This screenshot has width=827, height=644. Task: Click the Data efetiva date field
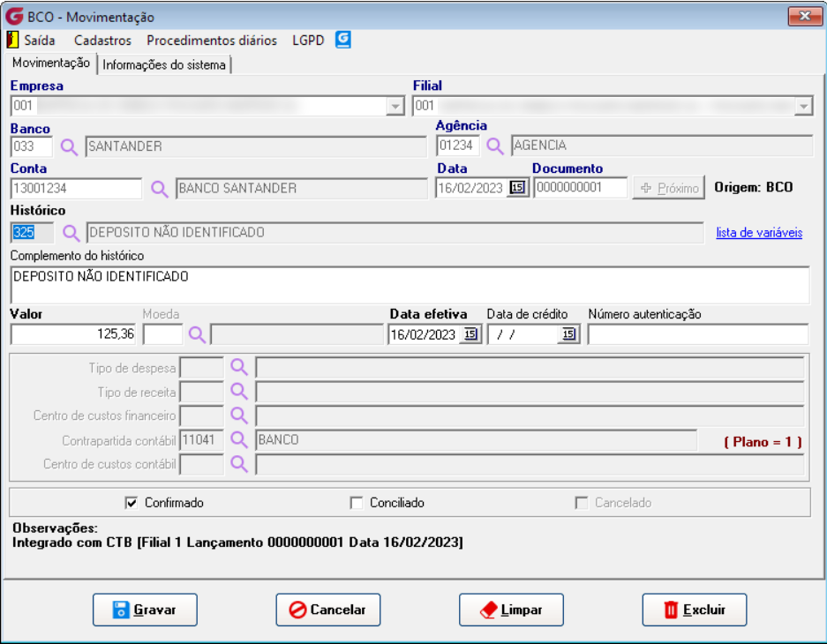coord(425,334)
